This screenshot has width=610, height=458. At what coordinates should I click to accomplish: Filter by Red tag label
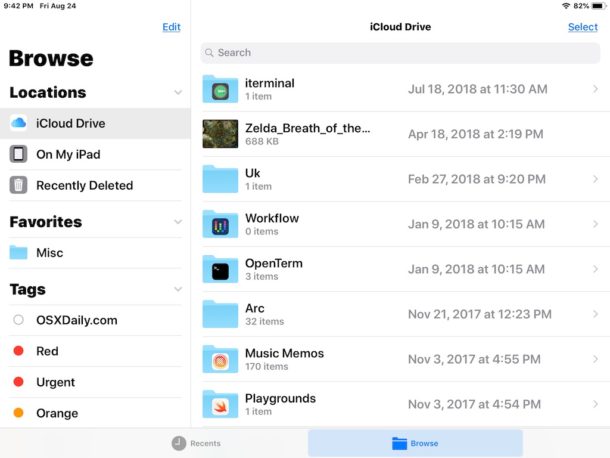(47, 351)
